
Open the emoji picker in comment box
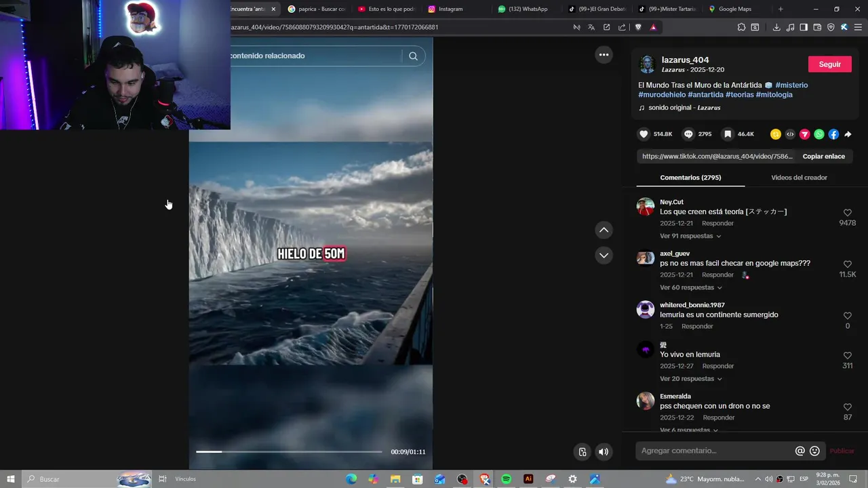coord(814,451)
